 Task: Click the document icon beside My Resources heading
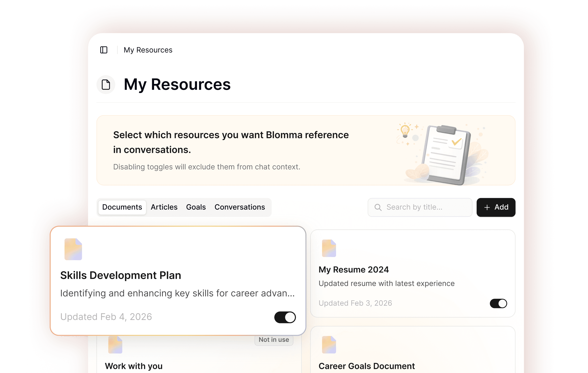tap(106, 85)
